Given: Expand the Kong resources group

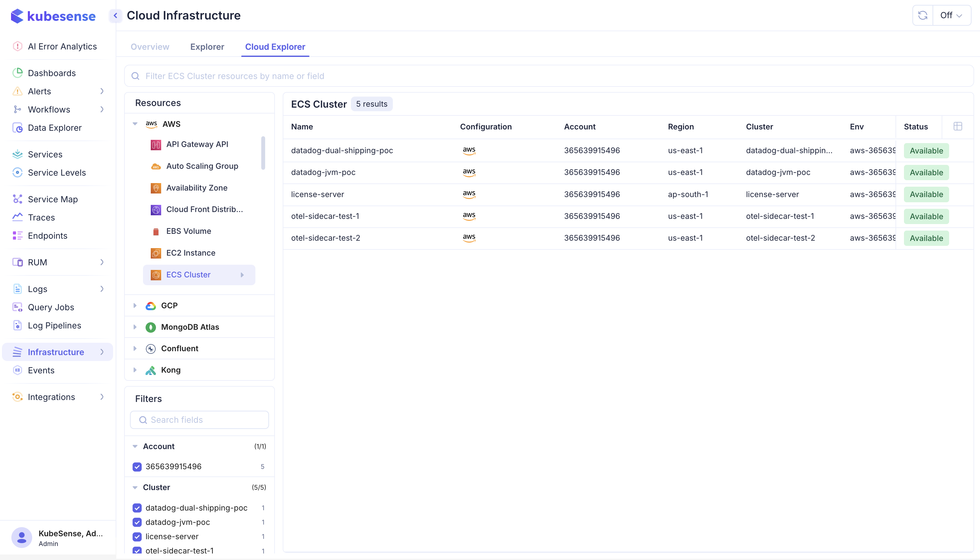Looking at the screenshot, I should (135, 370).
